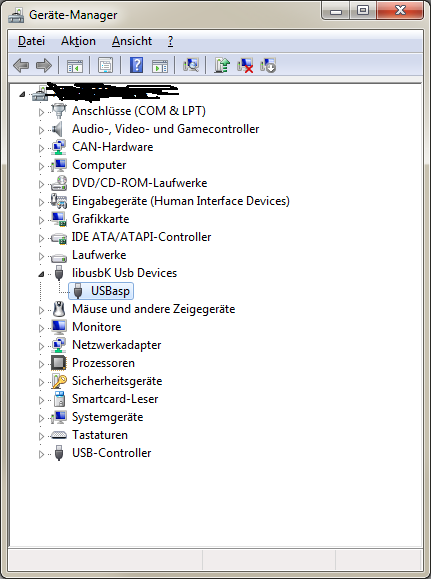Screen dimensions: 431x579
Task: Expand the Netzwerkadapter category
Action: pos(41,346)
